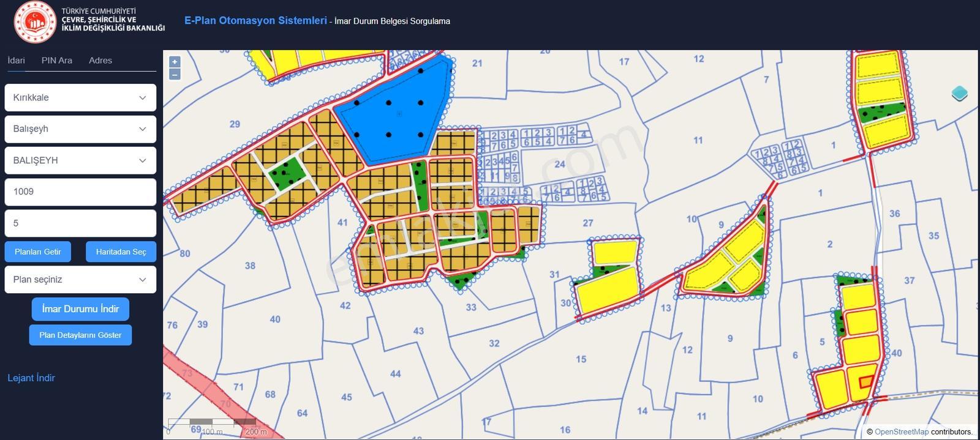The height and width of the screenshot is (440, 980).
Task: Focus the block number field showing 1009
Action: [80, 192]
